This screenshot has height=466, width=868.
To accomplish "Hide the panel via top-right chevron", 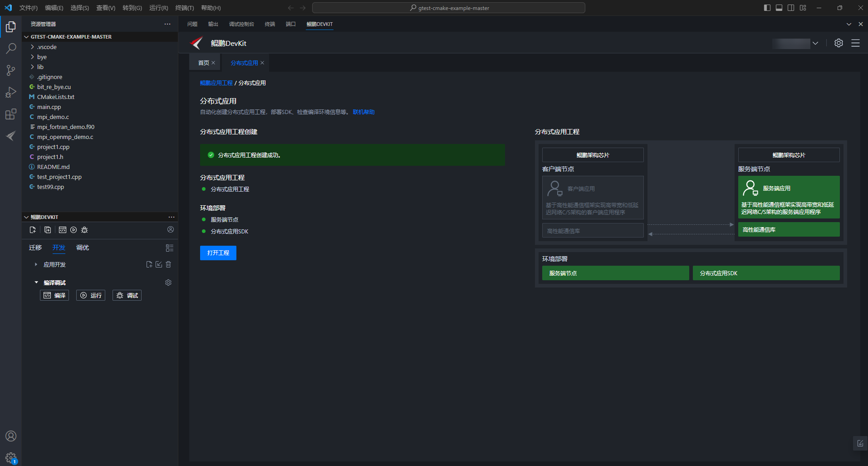I will (848, 24).
